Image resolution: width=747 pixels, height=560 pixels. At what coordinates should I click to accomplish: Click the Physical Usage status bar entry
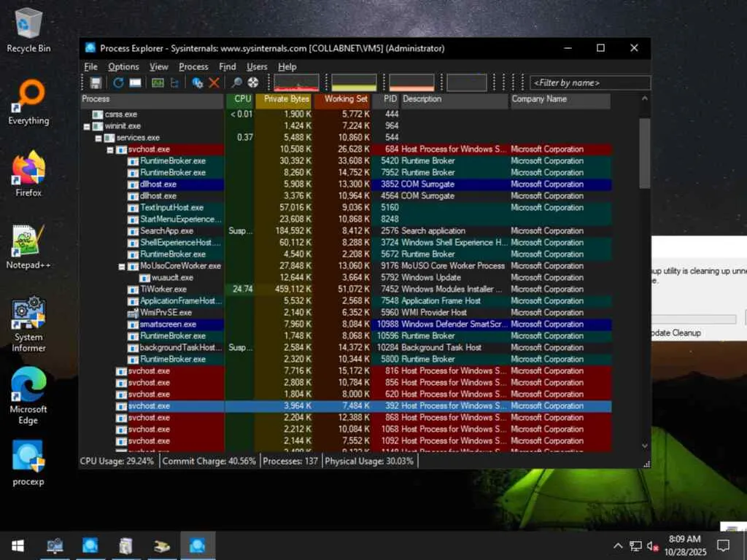[369, 461]
